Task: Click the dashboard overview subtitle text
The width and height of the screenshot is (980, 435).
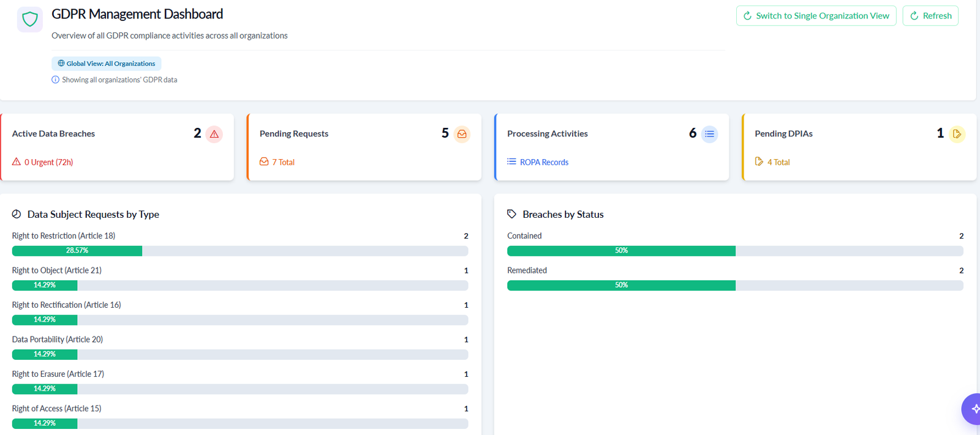Action: tap(170, 35)
